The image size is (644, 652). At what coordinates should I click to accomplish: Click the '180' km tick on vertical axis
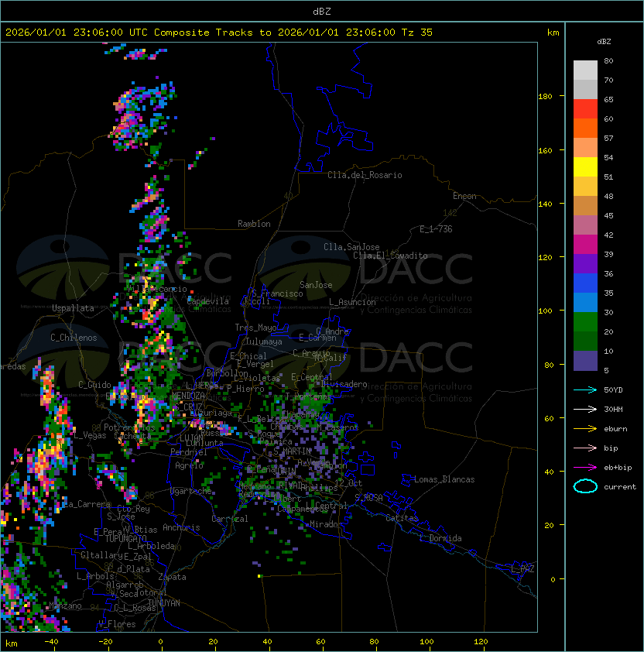(x=545, y=97)
